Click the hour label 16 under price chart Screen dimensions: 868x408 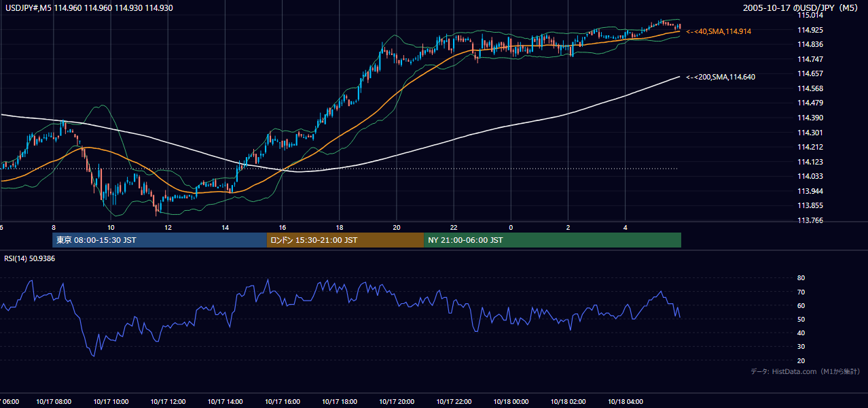(282, 227)
